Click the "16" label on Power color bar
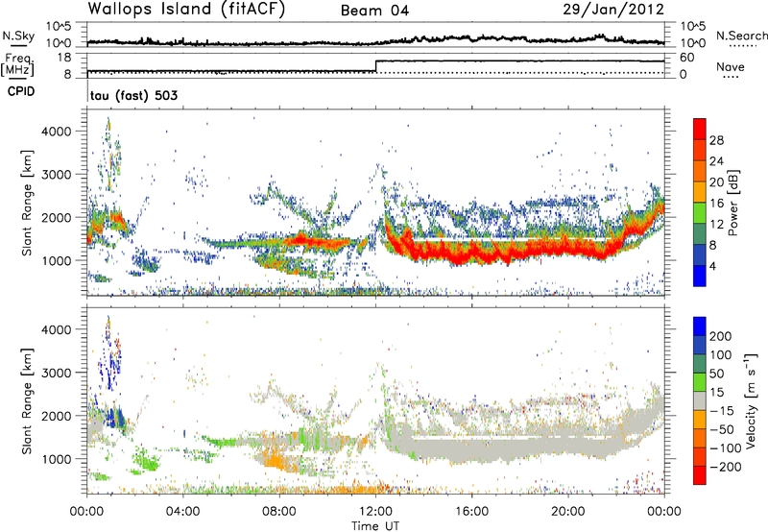Viewport: 768px width, 532px height. pyautogui.click(x=716, y=204)
